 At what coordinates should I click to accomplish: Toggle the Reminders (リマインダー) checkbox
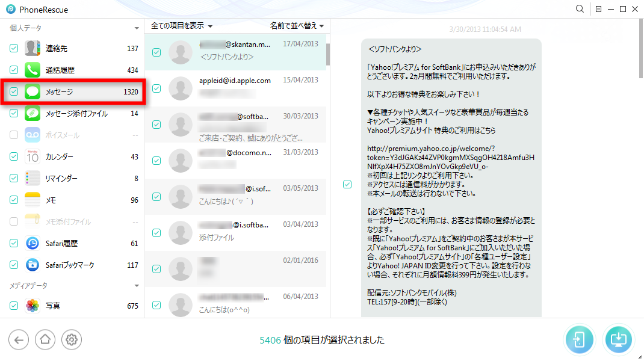pos(14,178)
